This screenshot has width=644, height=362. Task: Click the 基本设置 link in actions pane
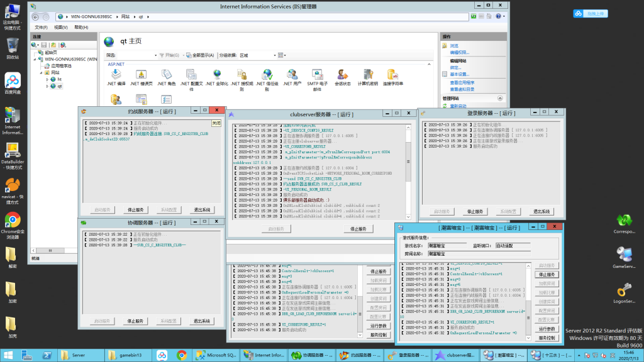(459, 74)
